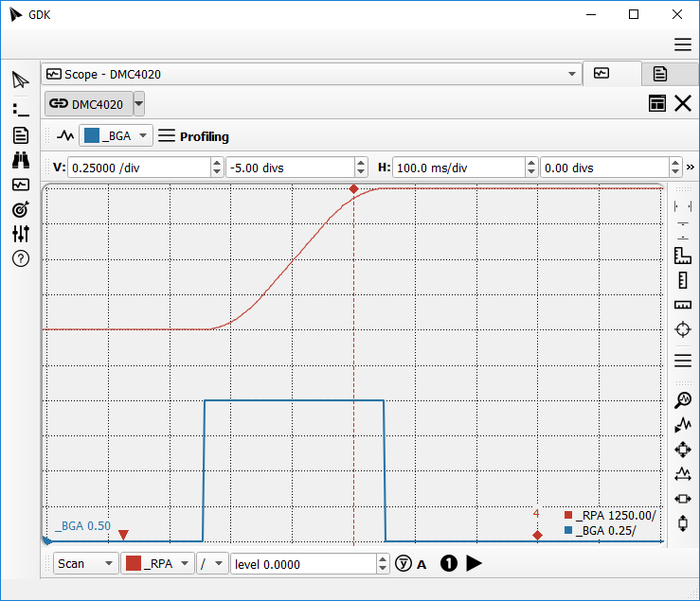Viewport: 700px width, 601px height.
Task: Click the trigger level 0.0000 input field
Action: tap(303, 563)
